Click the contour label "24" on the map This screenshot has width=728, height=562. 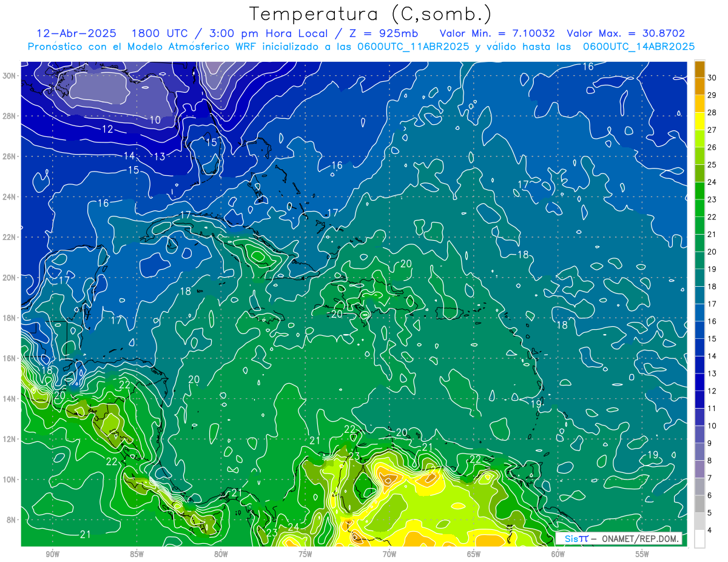tap(294, 526)
